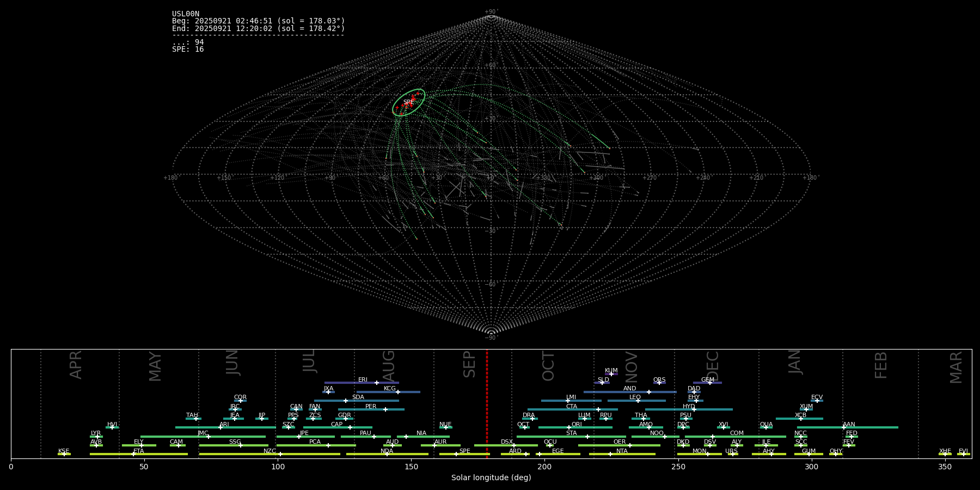Click the KSE shower label

click(64, 451)
